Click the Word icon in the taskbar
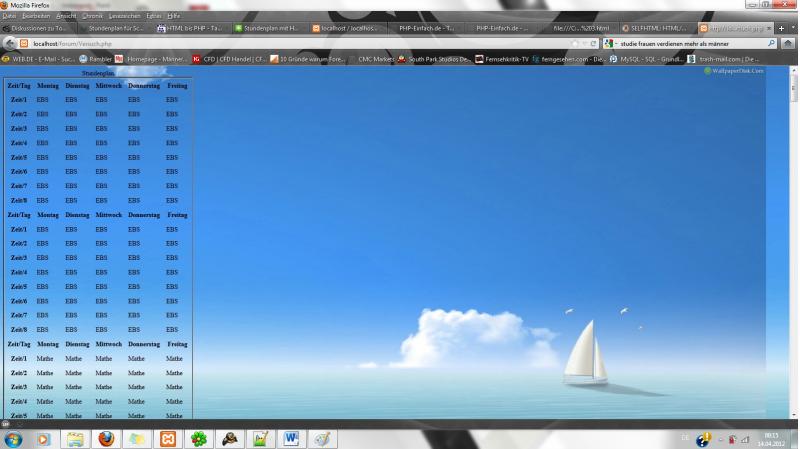 click(290, 438)
